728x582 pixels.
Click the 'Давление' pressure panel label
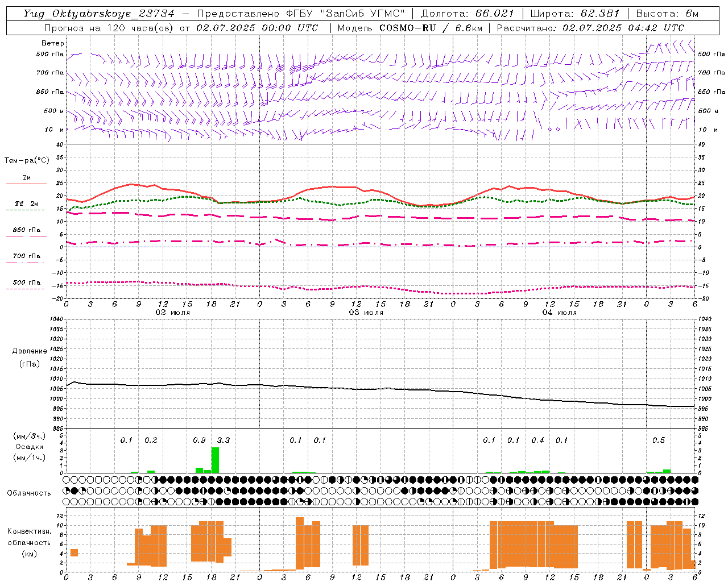(x=30, y=351)
